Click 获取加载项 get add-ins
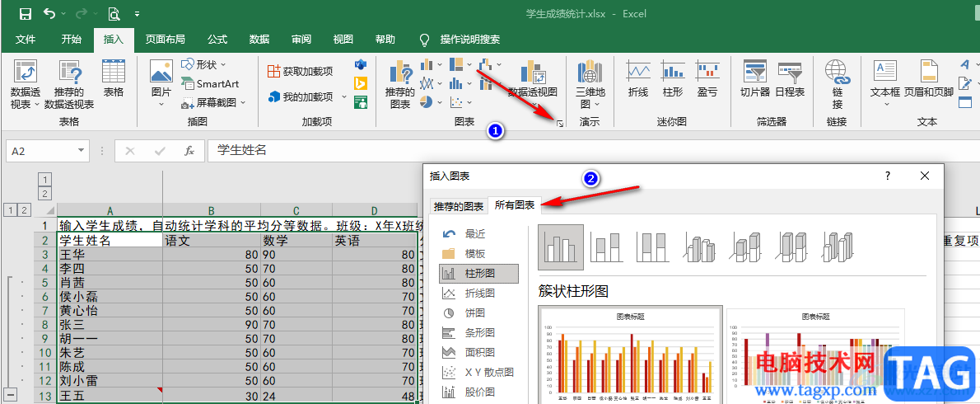Viewport: 980px width, 404px height. (300, 71)
